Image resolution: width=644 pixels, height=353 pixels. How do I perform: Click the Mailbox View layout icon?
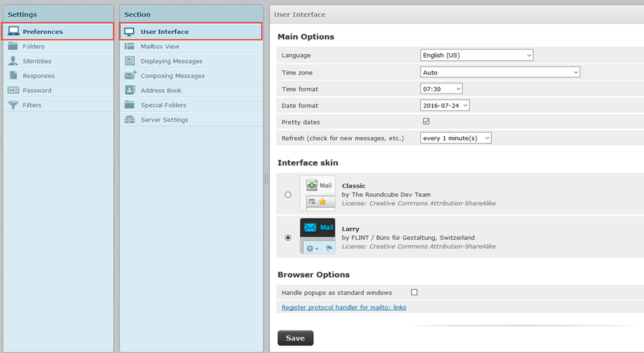click(x=129, y=47)
